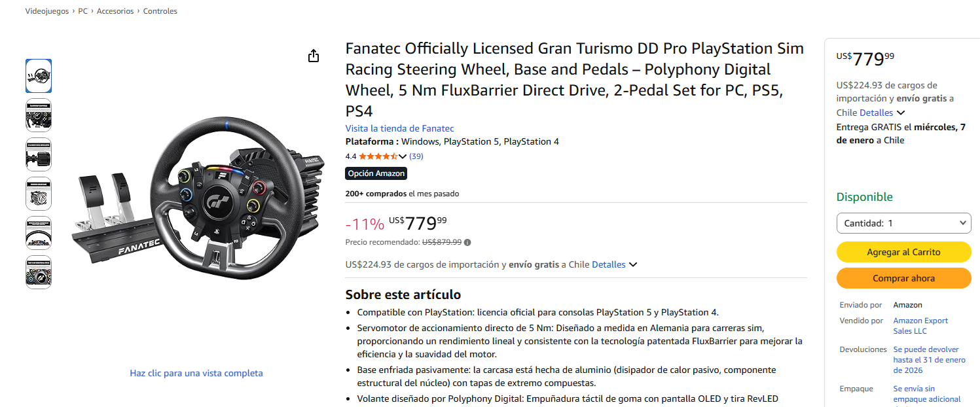Navigate to Controles breadcrumb
Image resolution: width=980 pixels, height=407 pixels.
[x=160, y=11]
